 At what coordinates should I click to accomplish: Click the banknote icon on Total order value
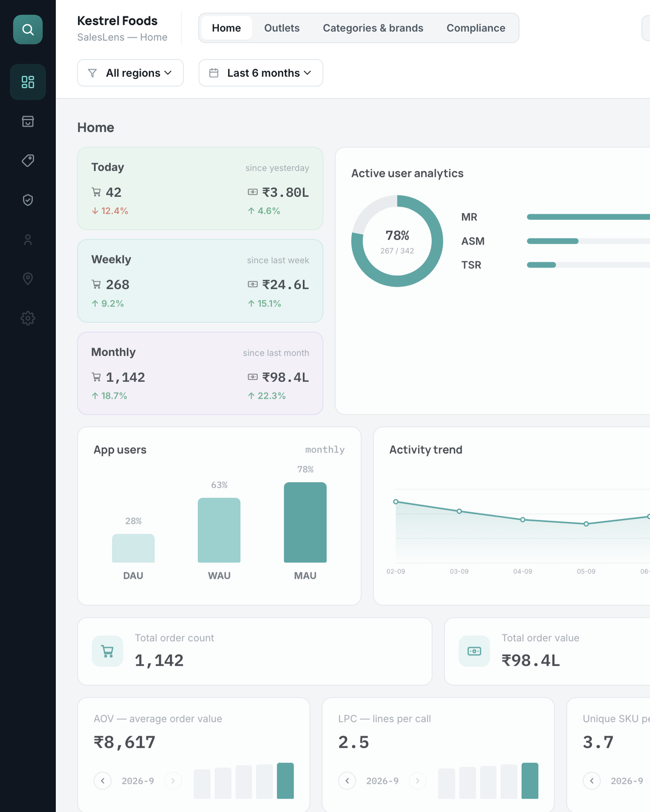pos(474,651)
